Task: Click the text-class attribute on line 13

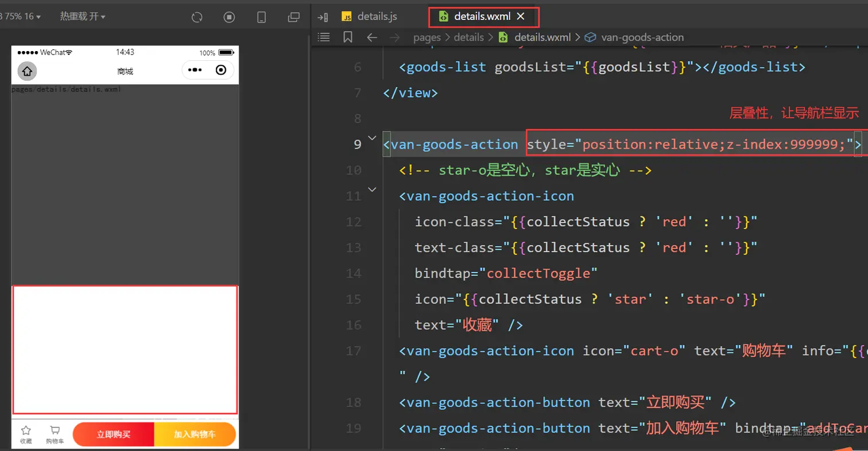Action: tap(586, 247)
